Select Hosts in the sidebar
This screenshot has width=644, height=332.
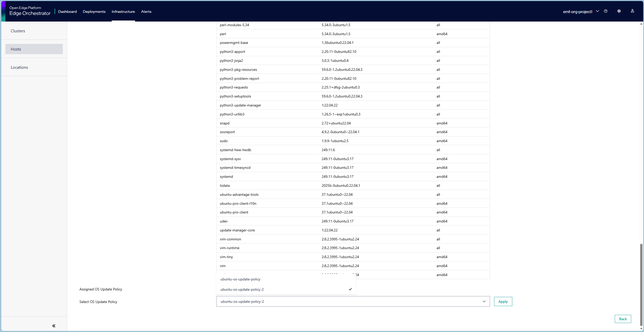pos(16,49)
